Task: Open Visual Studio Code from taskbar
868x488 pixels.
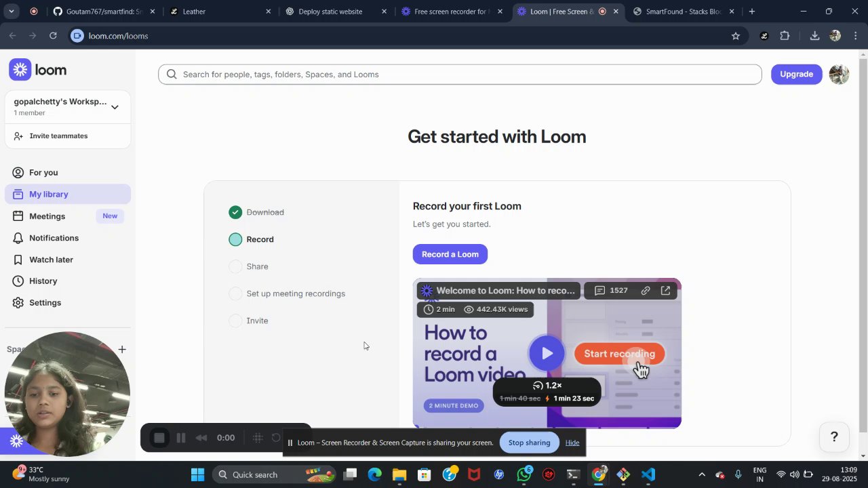Action: pos(648,474)
